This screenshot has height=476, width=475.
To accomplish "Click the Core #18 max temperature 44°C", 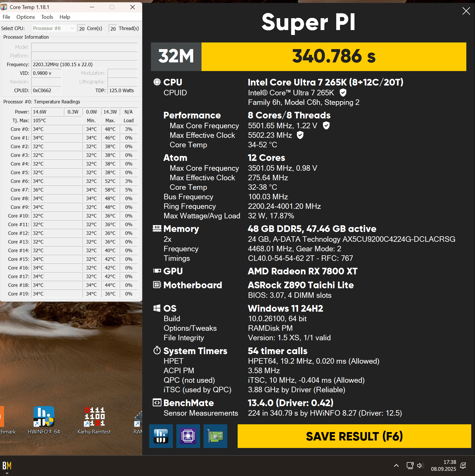I will [x=110, y=285].
